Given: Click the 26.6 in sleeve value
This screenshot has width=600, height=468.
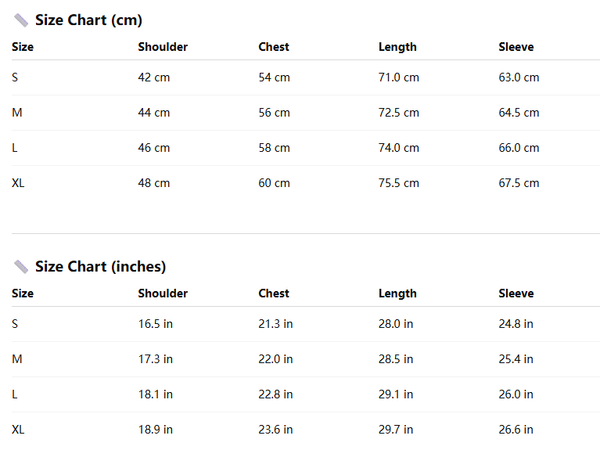Looking at the screenshot, I should (515, 429).
